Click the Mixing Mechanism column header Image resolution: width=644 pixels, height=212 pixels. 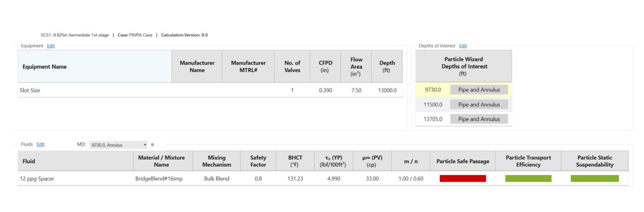point(216,161)
